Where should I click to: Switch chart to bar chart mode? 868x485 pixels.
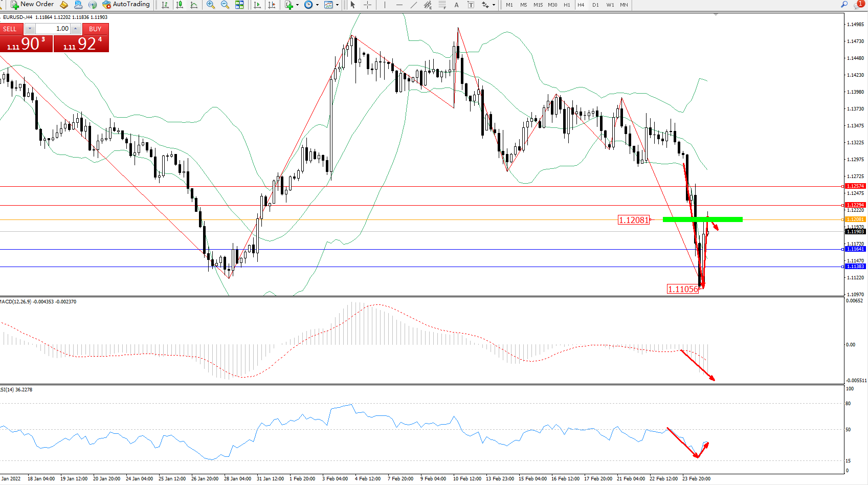(165, 5)
